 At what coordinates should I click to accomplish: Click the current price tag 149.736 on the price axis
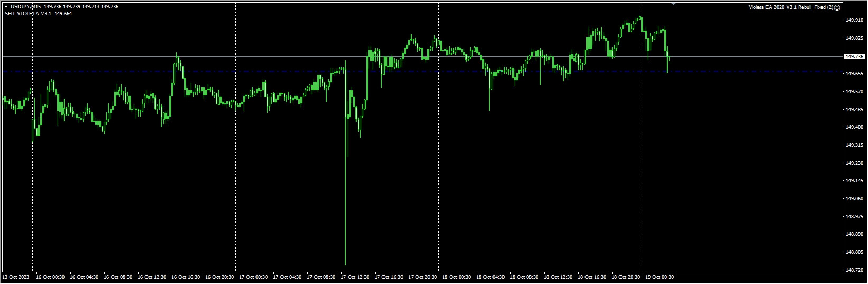pyautogui.click(x=855, y=56)
